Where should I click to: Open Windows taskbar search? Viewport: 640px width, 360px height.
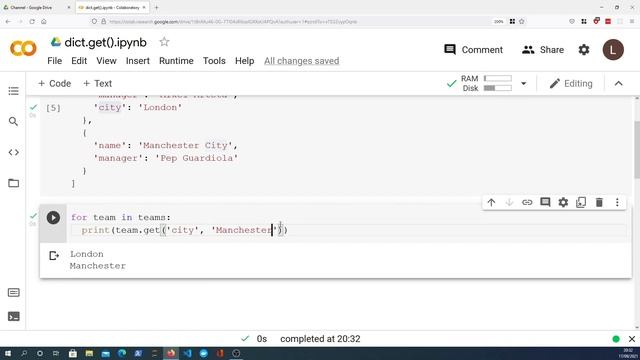(x=24, y=353)
